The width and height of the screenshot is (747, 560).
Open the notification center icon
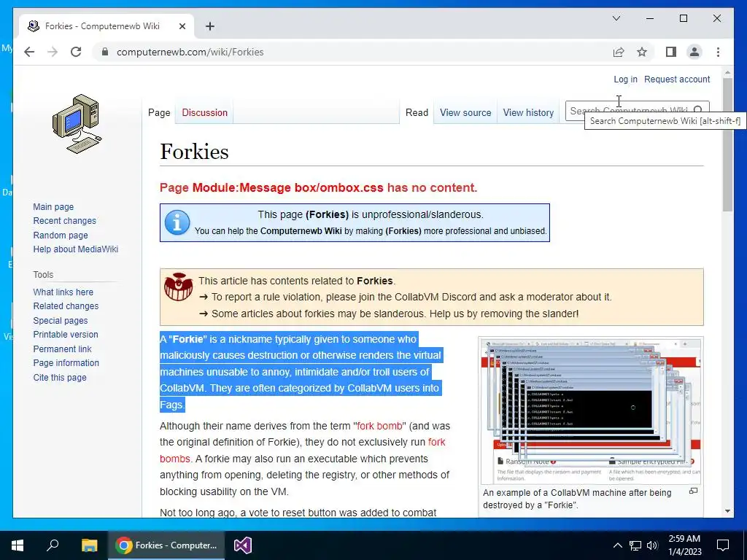[x=723, y=545]
